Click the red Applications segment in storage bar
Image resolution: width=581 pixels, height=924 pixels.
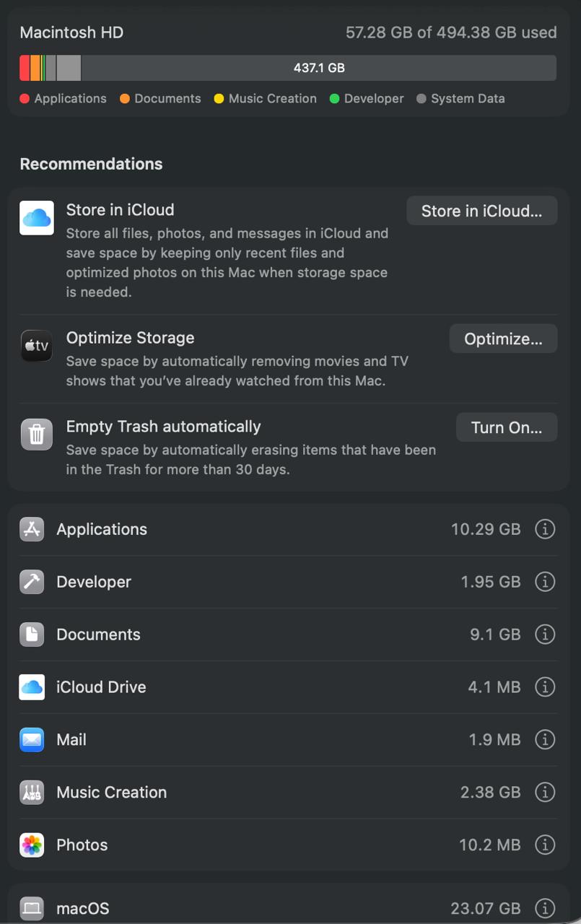tap(25, 68)
